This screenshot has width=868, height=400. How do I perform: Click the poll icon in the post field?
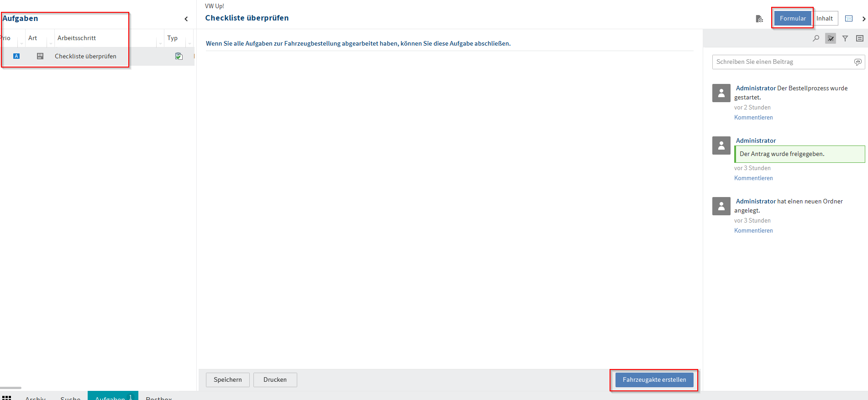(x=857, y=62)
